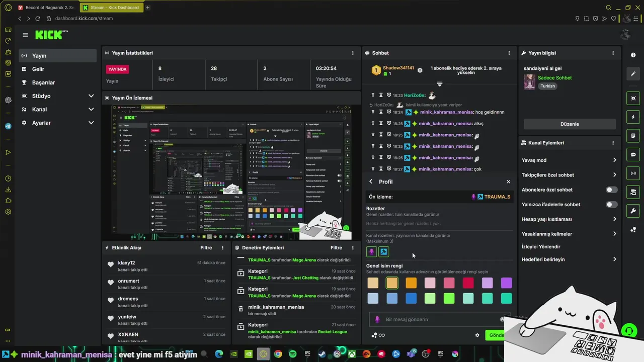This screenshot has width=644, height=362.
Task: Expand the Kanal sidebar section
Action: (x=57, y=109)
